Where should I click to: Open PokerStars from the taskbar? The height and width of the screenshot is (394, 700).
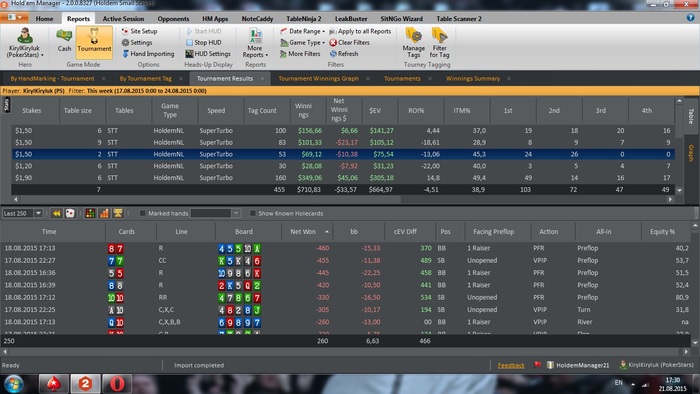pos(54,384)
